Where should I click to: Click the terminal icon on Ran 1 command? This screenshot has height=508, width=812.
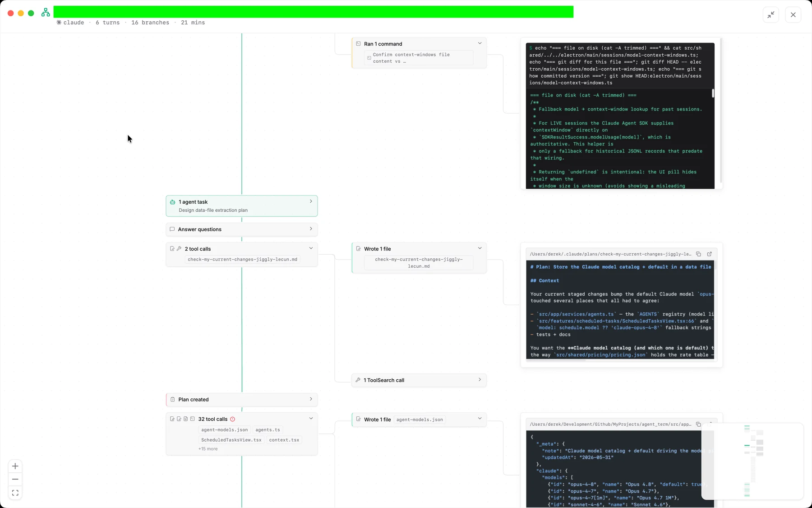[358, 44]
